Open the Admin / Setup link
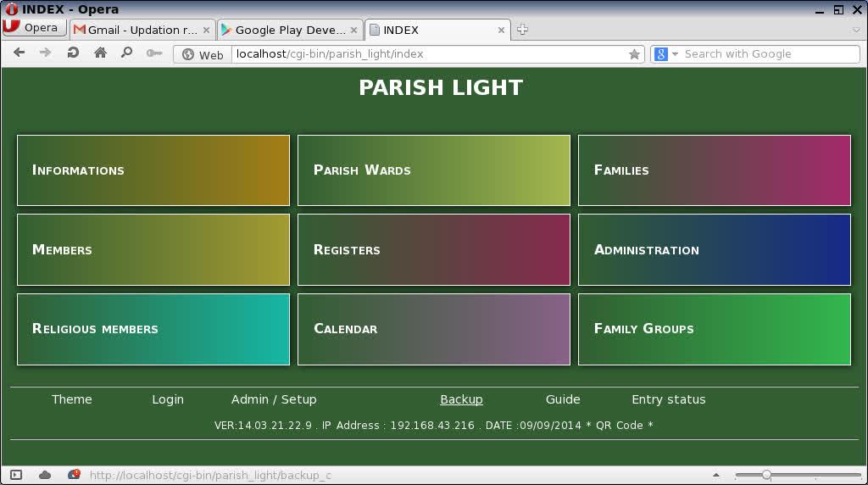 point(274,399)
